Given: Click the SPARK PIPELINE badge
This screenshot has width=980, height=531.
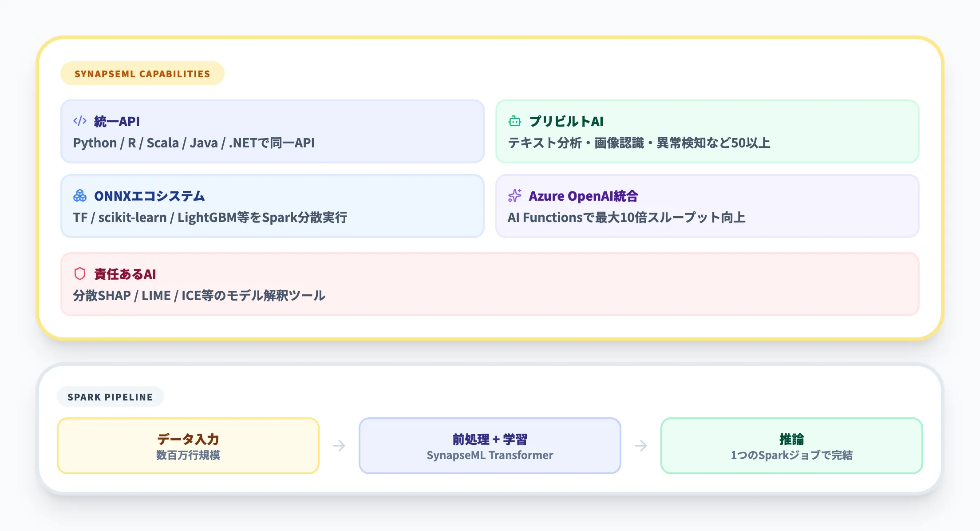Looking at the screenshot, I should [111, 397].
